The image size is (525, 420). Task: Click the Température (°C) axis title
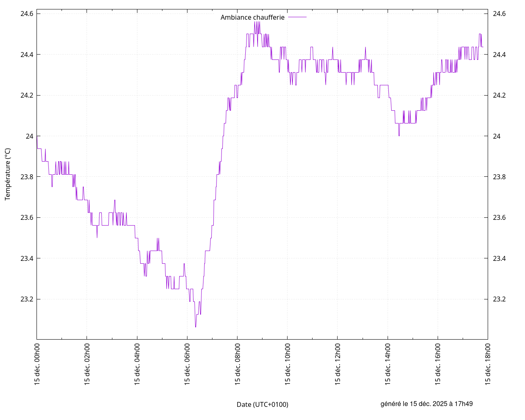(x=8, y=174)
